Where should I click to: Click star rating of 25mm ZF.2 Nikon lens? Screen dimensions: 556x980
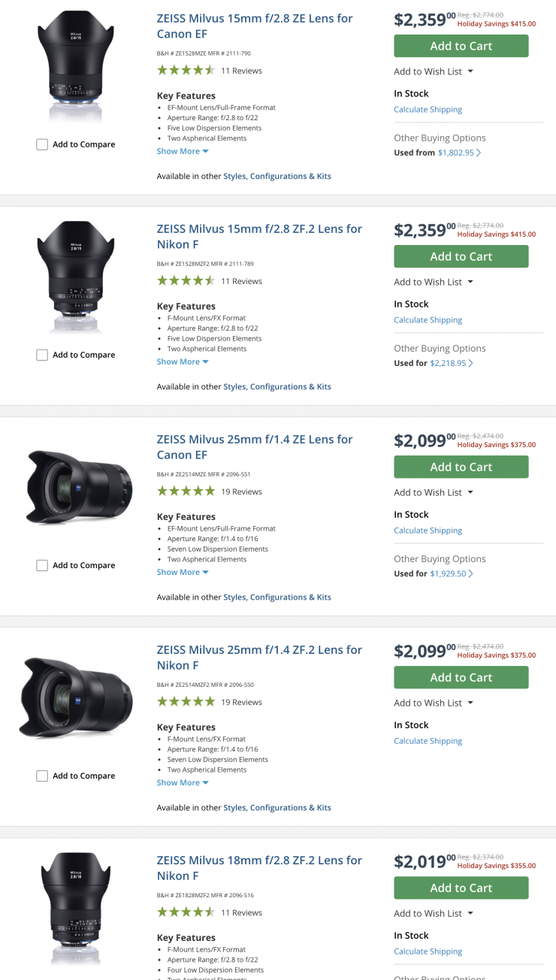186,702
